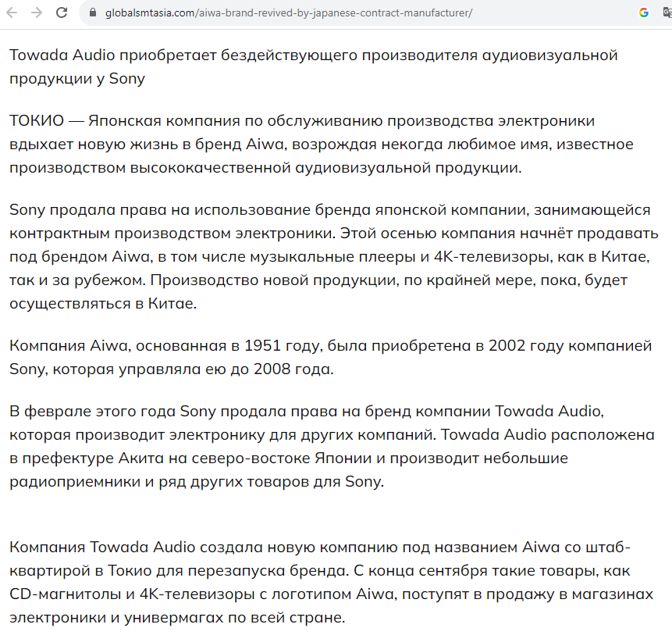
Task: Click the browser forward arrow
Action: coord(37,12)
